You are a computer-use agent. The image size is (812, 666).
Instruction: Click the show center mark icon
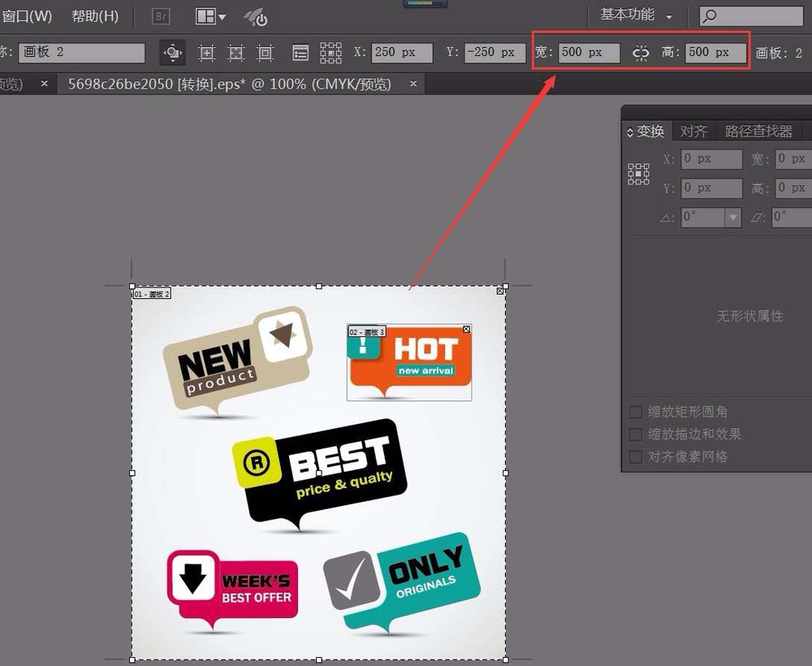[207, 53]
